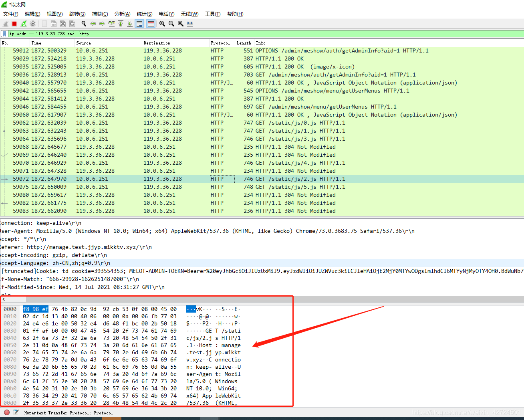Viewport: 524px width, 420px height.
Task: Open capture options gear icon
Action: tap(33, 24)
